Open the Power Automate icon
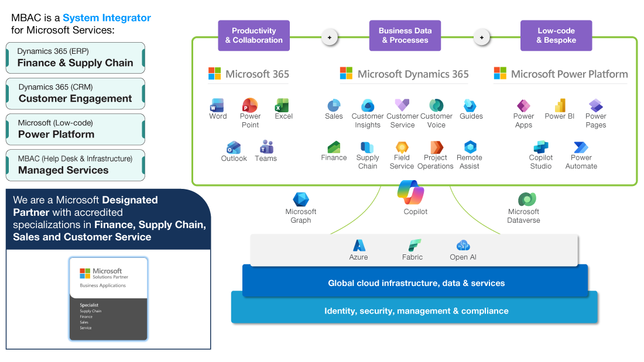Screen dimensions: 644x362 (581, 147)
